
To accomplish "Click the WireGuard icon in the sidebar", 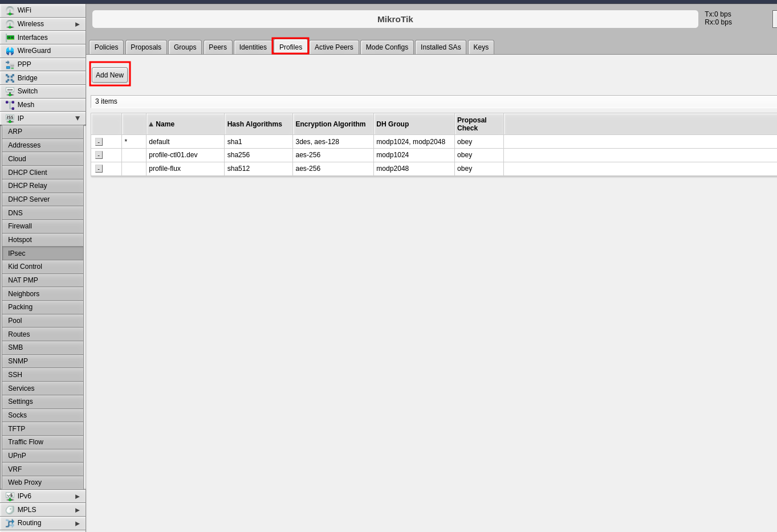I will (x=10, y=51).
